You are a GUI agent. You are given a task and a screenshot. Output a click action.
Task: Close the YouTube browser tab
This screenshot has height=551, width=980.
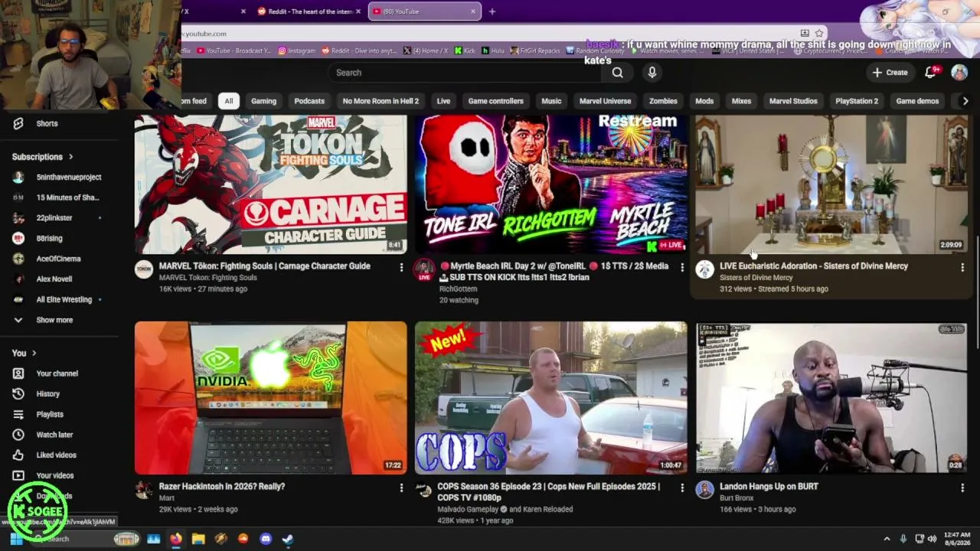coord(473,11)
